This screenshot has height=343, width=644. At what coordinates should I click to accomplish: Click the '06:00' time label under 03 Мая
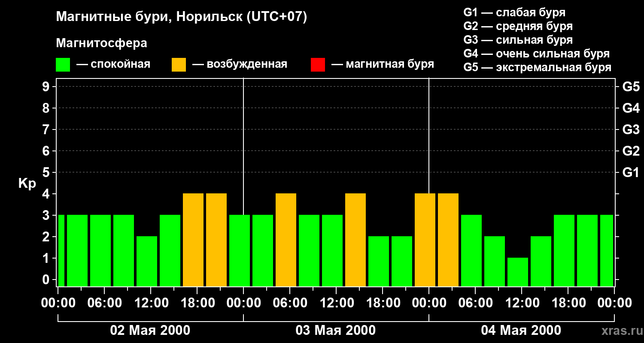tap(290, 303)
